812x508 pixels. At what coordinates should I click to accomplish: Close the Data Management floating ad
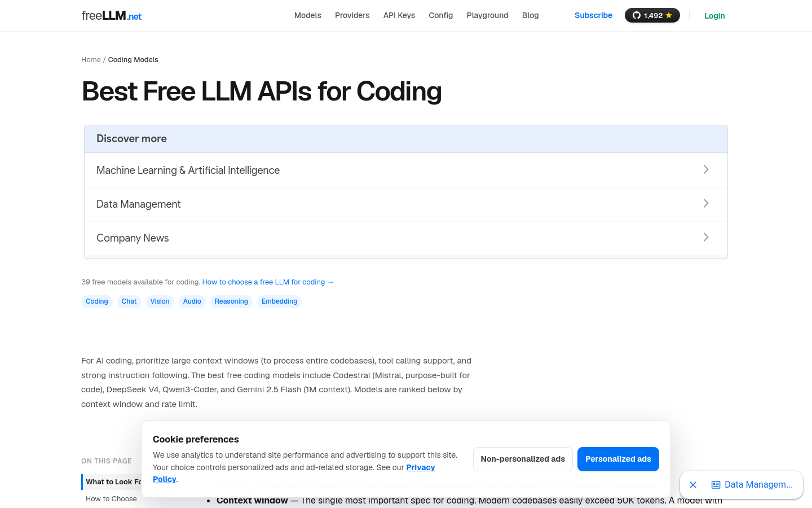click(x=693, y=485)
